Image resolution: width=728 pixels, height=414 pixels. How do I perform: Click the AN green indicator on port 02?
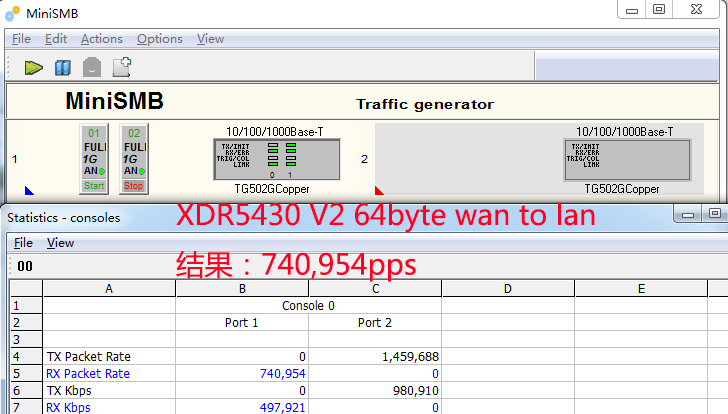pyautogui.click(x=142, y=171)
